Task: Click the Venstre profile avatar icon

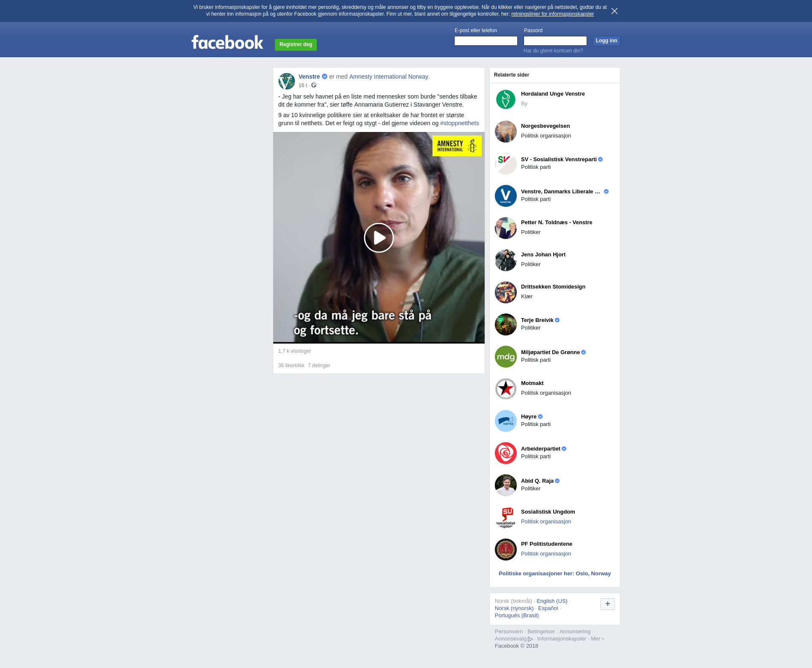Action: (x=286, y=81)
